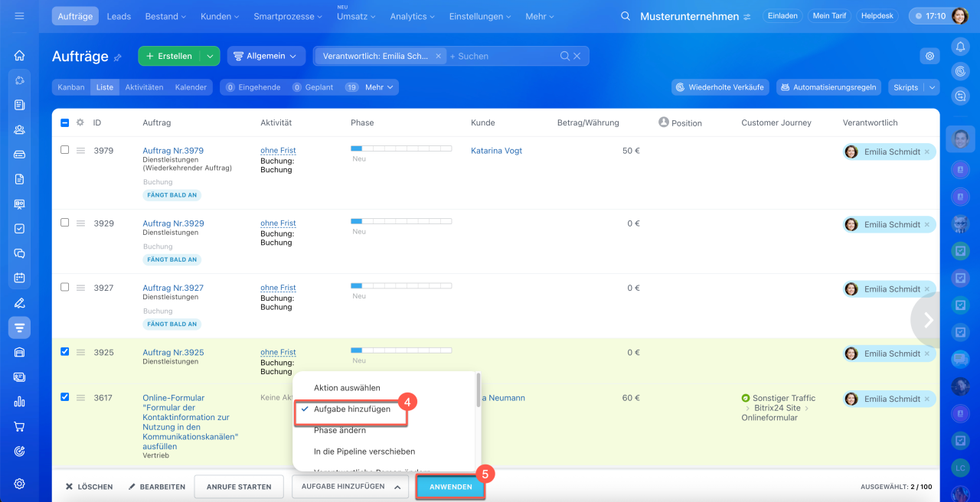The height and width of the screenshot is (502, 980).
Task: Expand the Mehr counter dropdown
Action: (x=379, y=87)
